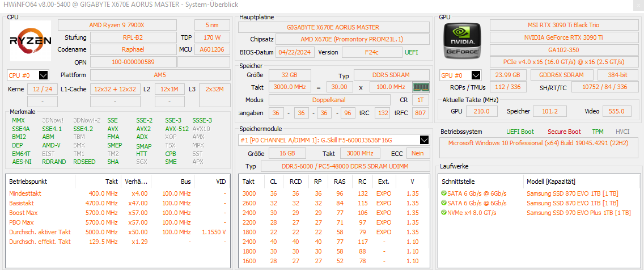
Task: Select the Durchsch. aktiver Takt row
Action: pos(118,232)
